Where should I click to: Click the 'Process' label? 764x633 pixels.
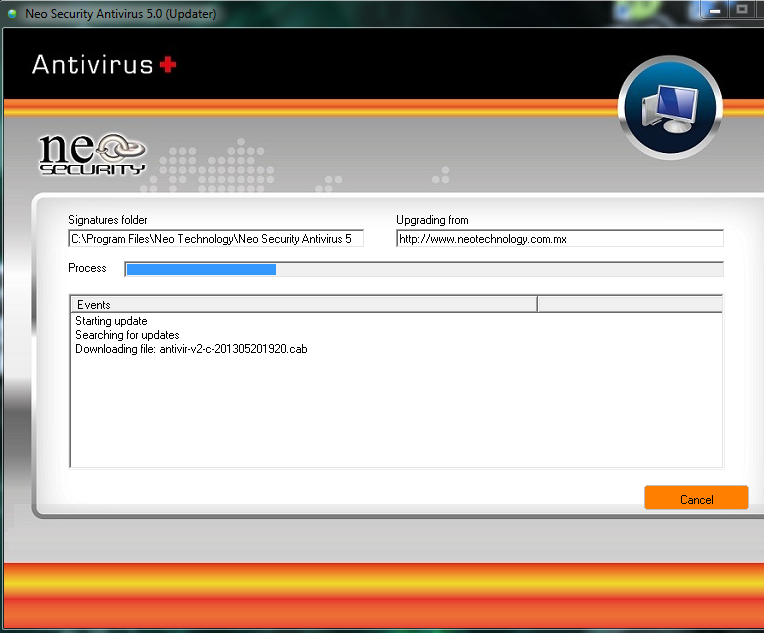[87, 268]
